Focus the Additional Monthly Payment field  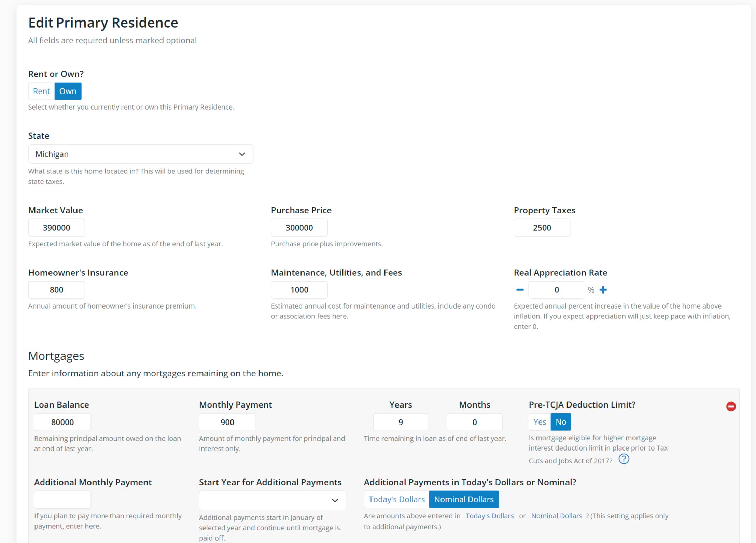tap(62, 500)
